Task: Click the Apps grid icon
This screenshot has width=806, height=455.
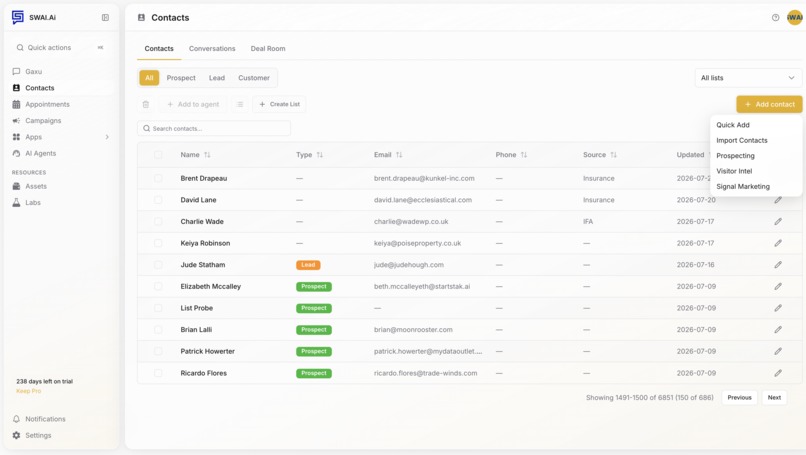Action: point(16,137)
